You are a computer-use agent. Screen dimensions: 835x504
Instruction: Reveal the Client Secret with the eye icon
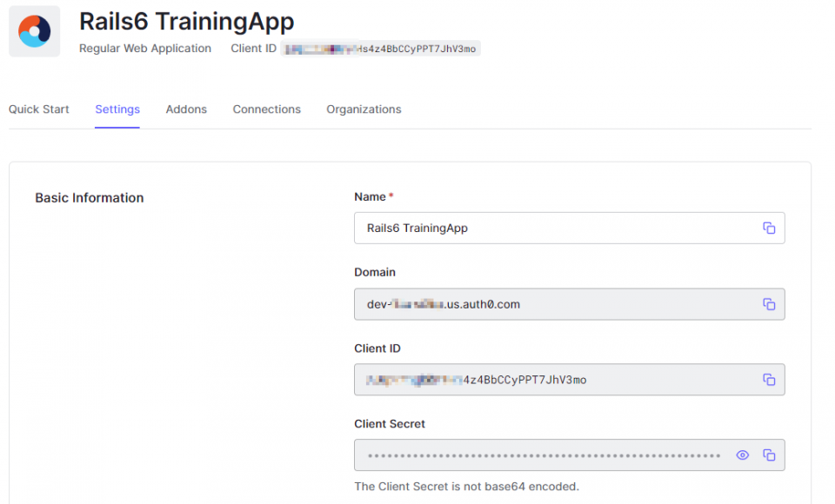click(743, 454)
